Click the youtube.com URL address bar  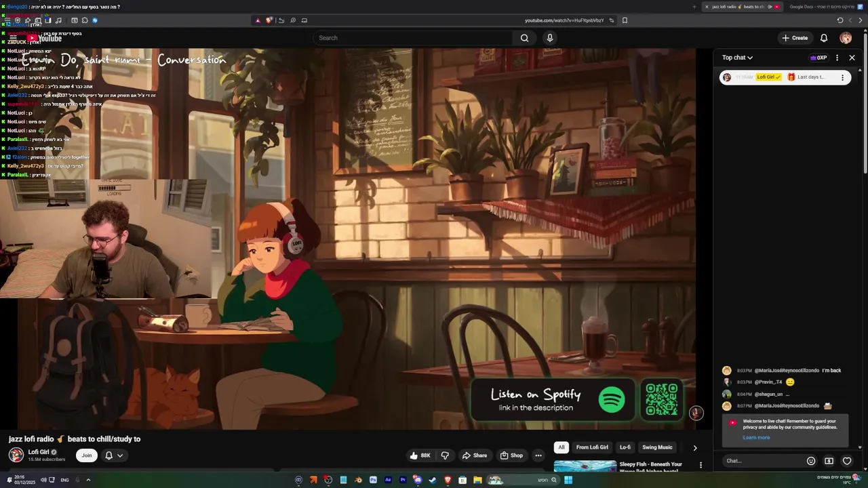pyautogui.click(x=564, y=20)
